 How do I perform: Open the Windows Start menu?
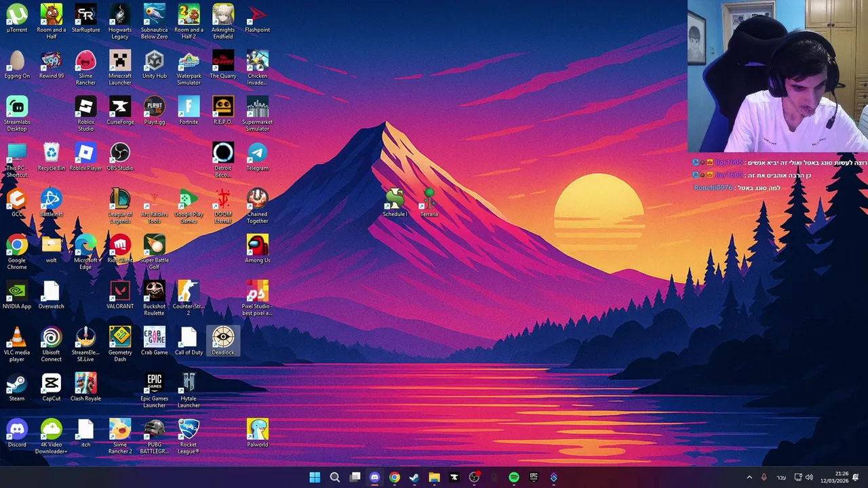coord(315,477)
